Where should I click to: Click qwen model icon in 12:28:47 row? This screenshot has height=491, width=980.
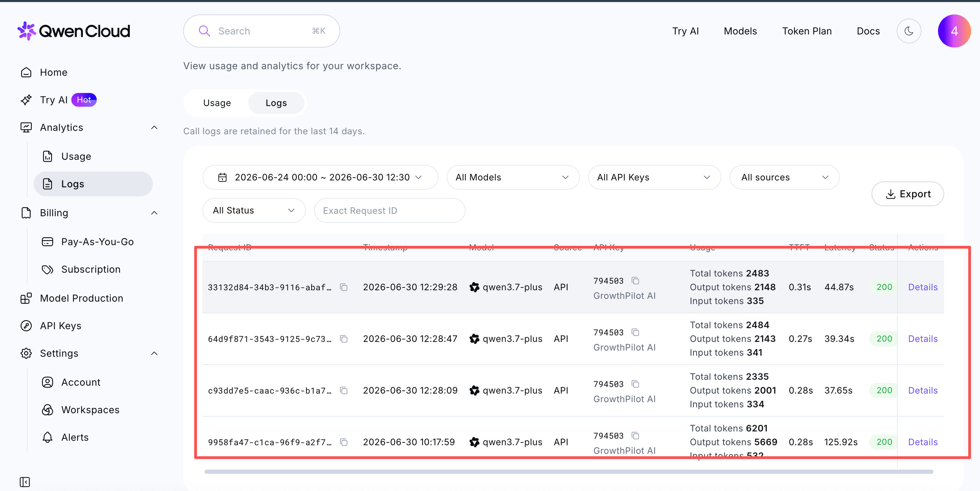(475, 339)
